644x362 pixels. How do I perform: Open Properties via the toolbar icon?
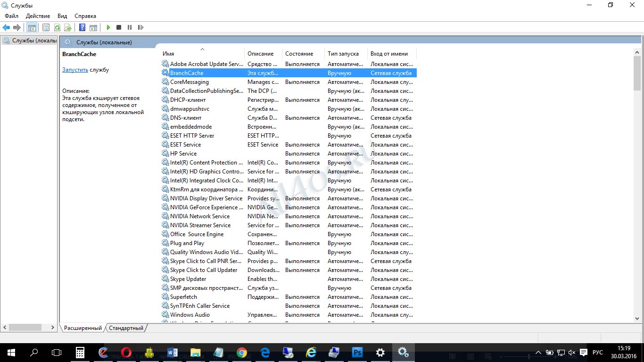pyautogui.click(x=46, y=28)
